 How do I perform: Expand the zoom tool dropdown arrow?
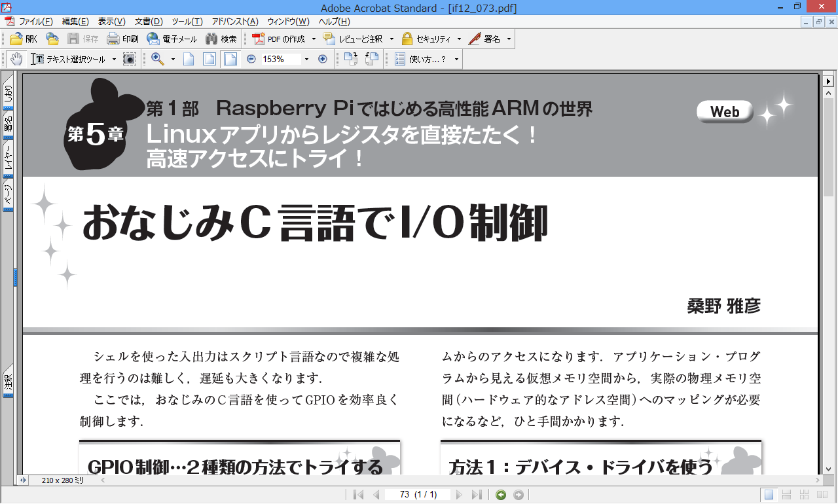point(173,59)
